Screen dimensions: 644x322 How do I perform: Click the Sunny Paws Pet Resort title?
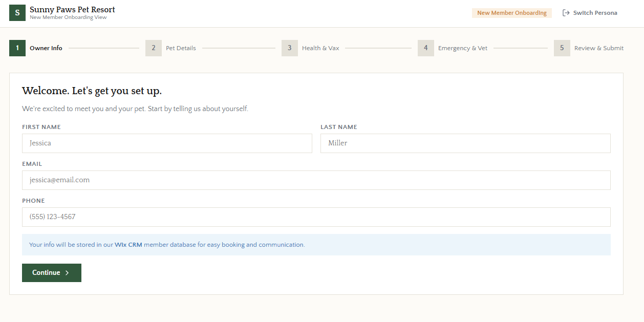(x=72, y=10)
